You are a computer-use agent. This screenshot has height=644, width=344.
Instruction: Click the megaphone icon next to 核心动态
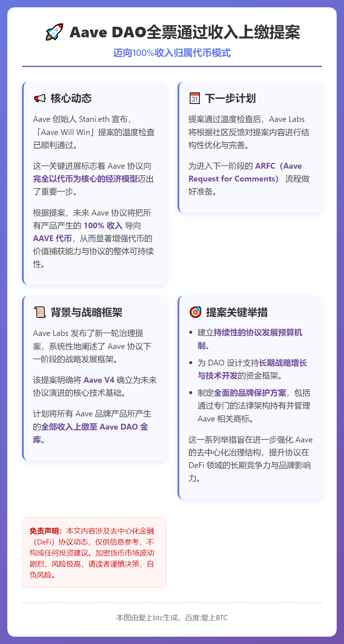click(x=40, y=98)
